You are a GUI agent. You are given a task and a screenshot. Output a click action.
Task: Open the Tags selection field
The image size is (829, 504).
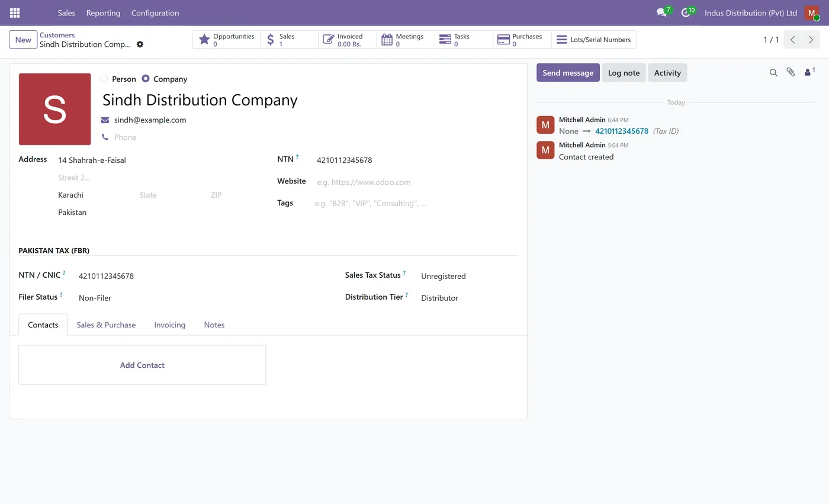tap(416, 203)
